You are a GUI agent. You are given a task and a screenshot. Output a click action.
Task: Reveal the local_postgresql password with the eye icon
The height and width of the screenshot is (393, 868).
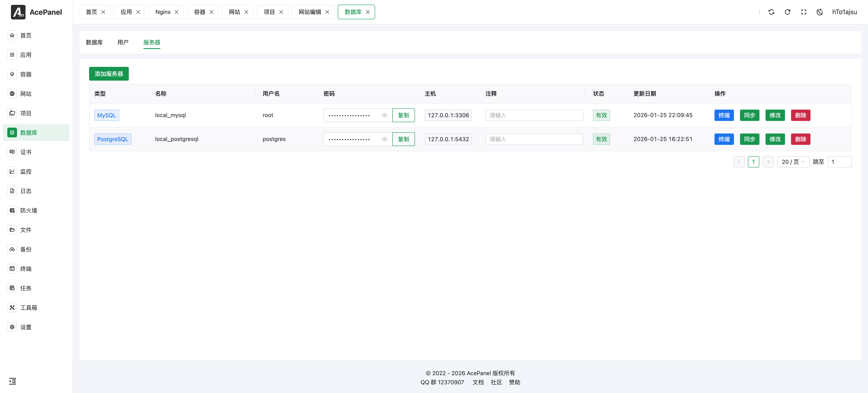tap(384, 139)
